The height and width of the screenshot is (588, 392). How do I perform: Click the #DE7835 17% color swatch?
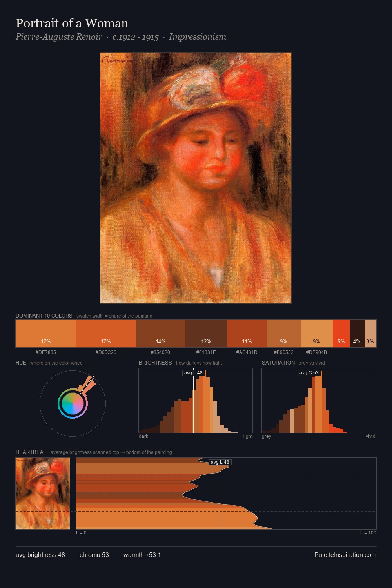pyautogui.click(x=46, y=334)
